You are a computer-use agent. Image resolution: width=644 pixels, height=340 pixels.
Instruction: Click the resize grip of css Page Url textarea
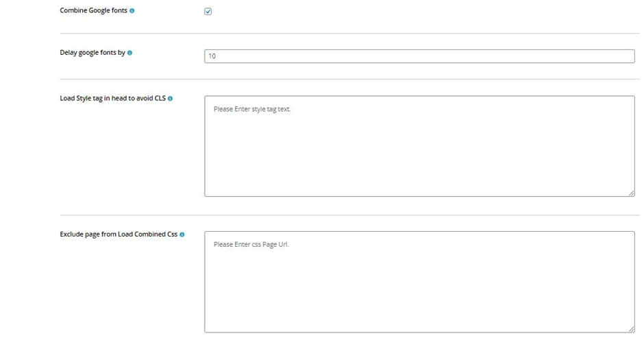(631, 329)
